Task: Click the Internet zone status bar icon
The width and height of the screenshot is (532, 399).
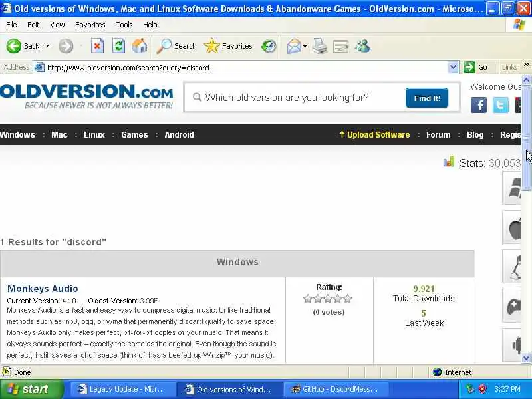Action: coord(438,372)
